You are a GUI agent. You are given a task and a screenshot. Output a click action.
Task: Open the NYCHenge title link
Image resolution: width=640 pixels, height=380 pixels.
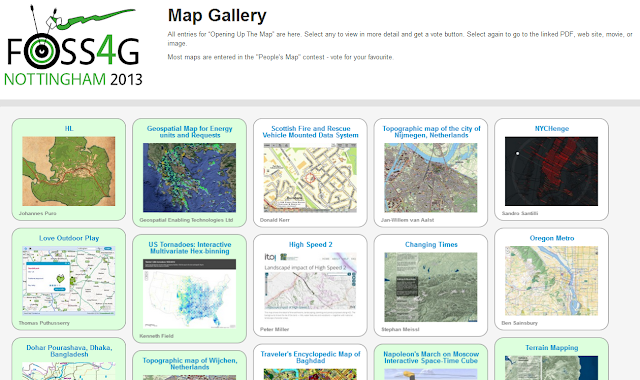[552, 129]
